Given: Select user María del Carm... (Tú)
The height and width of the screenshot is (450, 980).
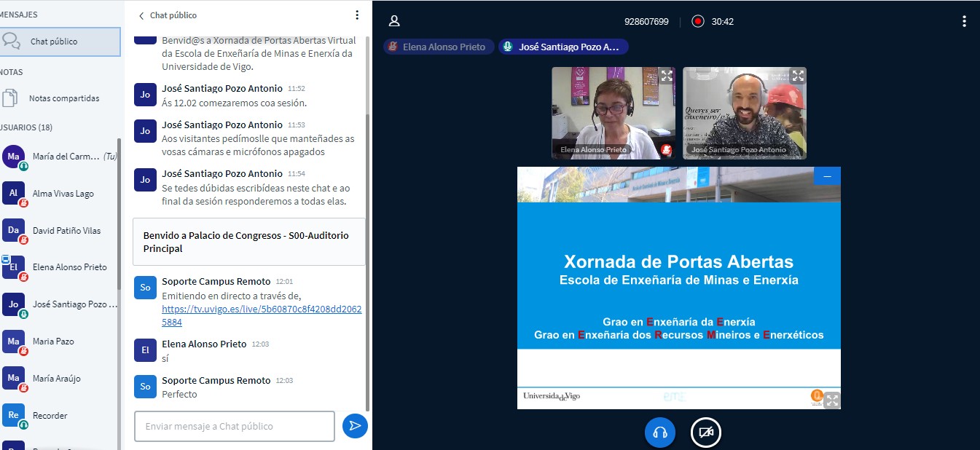Looking at the screenshot, I should pyautogui.click(x=60, y=157).
